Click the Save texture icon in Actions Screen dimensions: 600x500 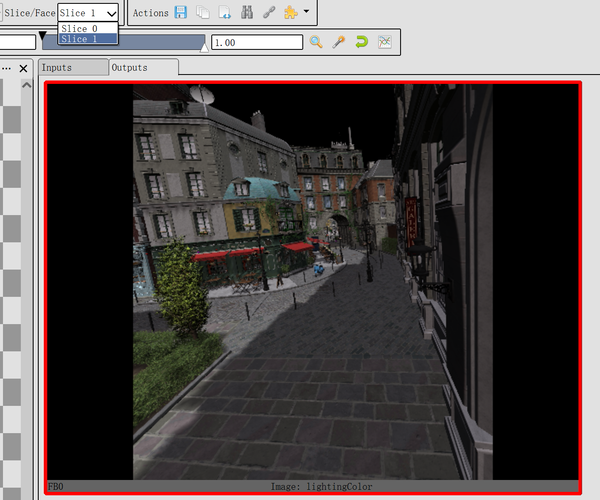tap(181, 12)
